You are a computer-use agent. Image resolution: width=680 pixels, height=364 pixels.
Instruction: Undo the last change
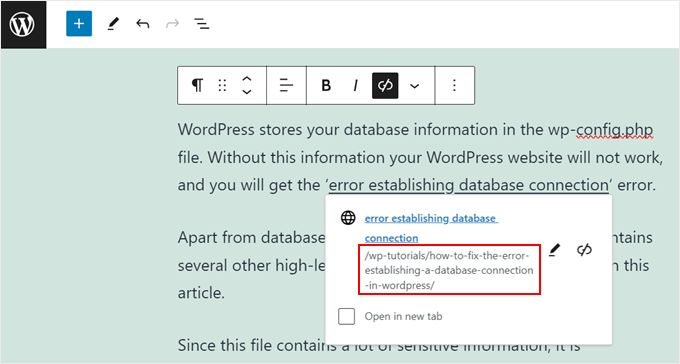[143, 23]
